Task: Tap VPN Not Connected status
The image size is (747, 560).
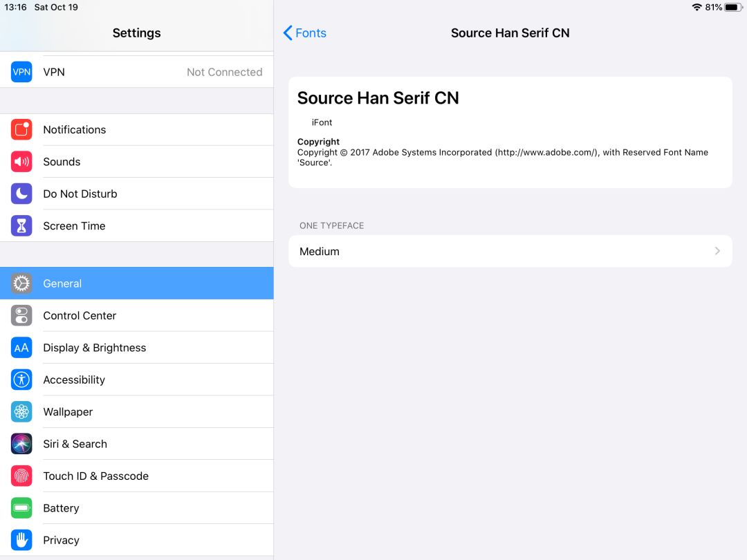Action: click(x=224, y=72)
